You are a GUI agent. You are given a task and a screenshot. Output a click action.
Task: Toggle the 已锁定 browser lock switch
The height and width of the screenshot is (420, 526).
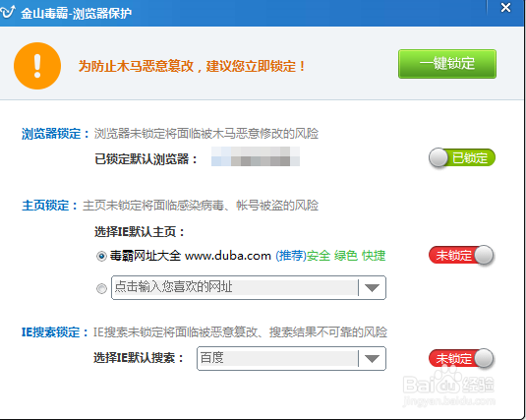pyautogui.click(x=462, y=157)
